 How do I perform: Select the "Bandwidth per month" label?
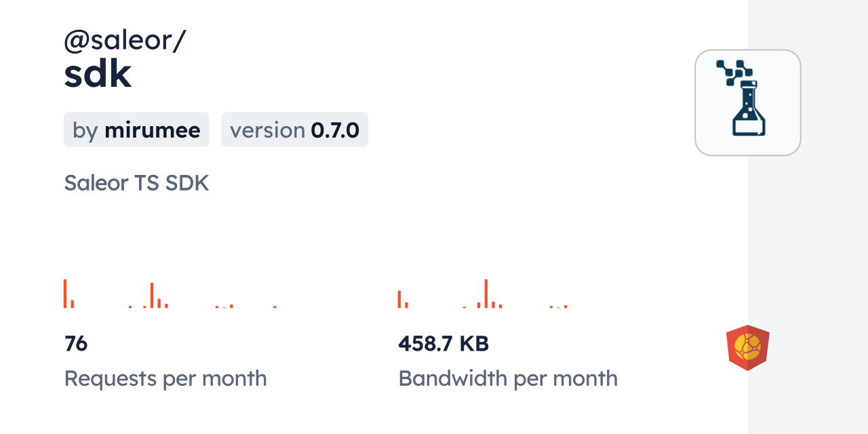pos(508,378)
